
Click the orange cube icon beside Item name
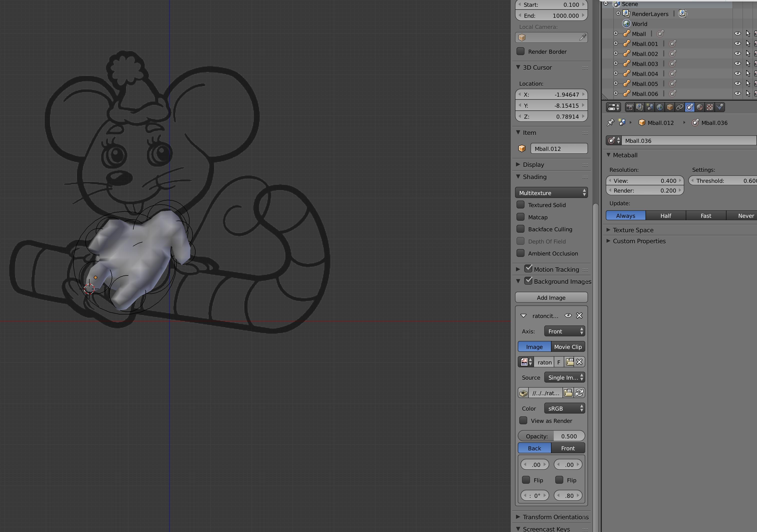tap(521, 149)
